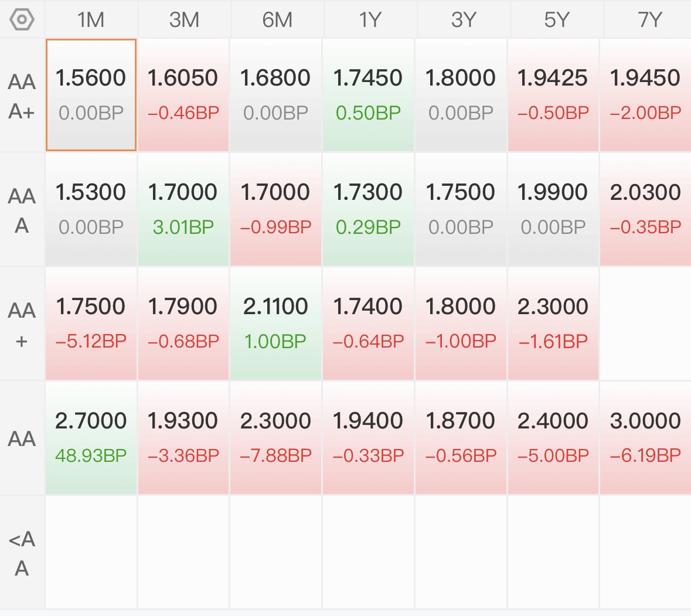Click the AAA+ row label

point(22,96)
